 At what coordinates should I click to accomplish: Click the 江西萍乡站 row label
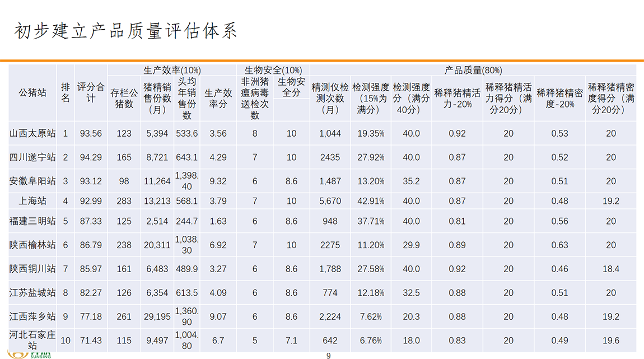point(32,316)
